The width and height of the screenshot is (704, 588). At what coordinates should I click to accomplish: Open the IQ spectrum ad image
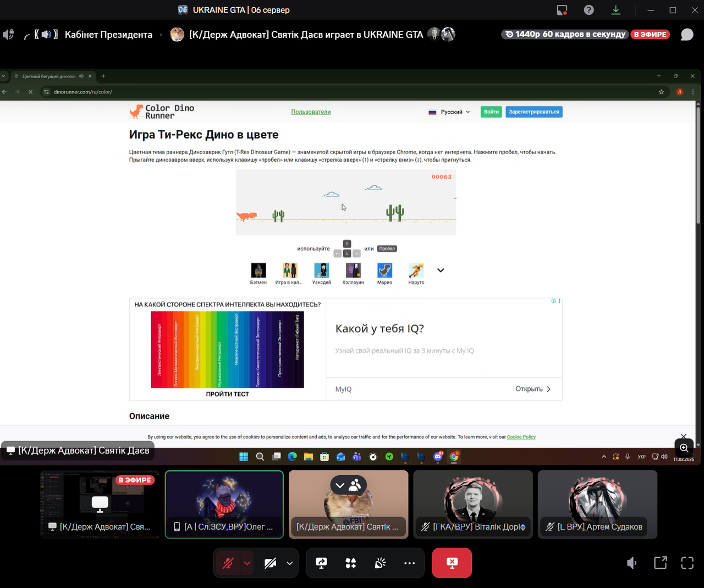click(227, 349)
